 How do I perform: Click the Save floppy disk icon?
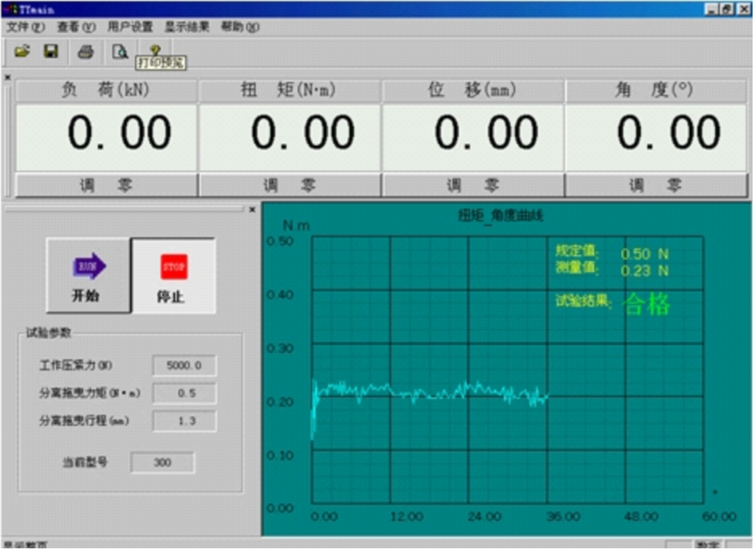coord(51,51)
